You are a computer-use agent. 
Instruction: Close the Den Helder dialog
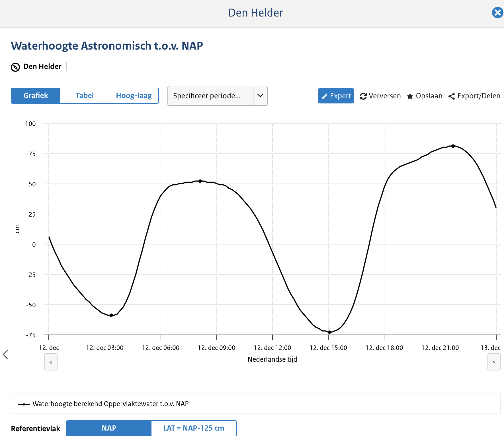click(x=497, y=13)
